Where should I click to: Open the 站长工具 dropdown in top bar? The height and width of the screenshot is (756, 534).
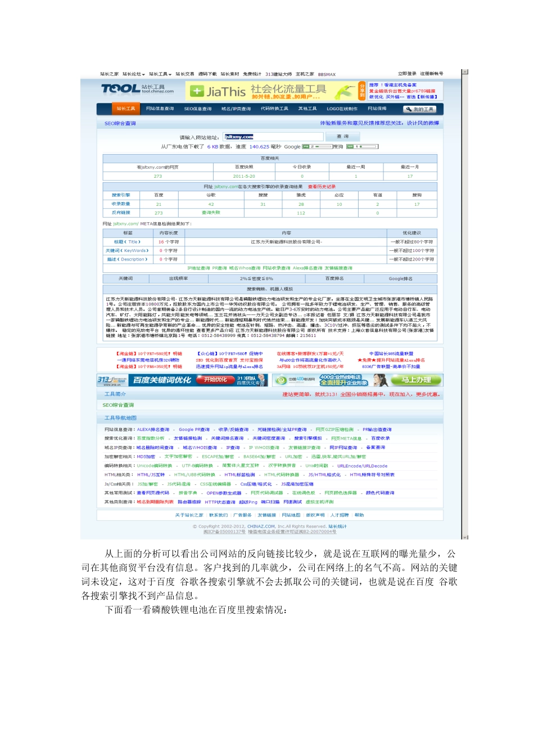pos(160,74)
